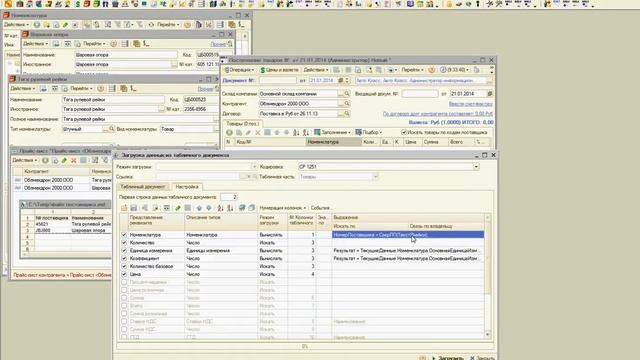Open the Кодировка CP 1251 dropdown

pos(476,167)
